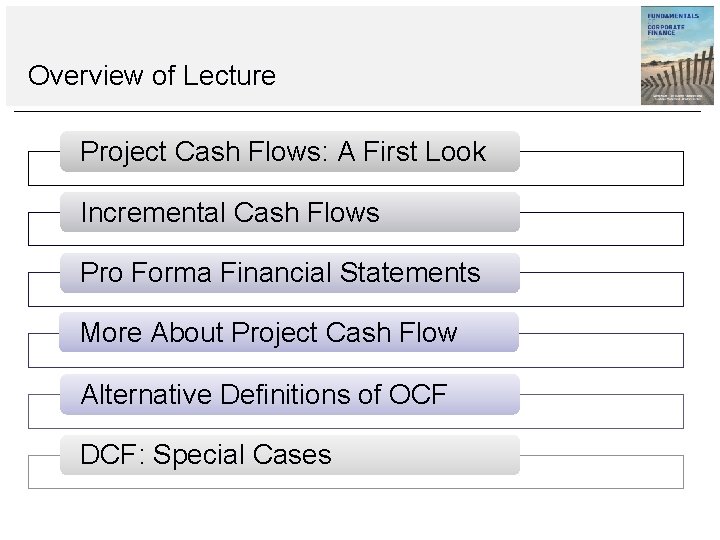Select empty box right of "Pro Forma" item
This screenshot has width=720, height=540.
pyautogui.click(x=601, y=289)
